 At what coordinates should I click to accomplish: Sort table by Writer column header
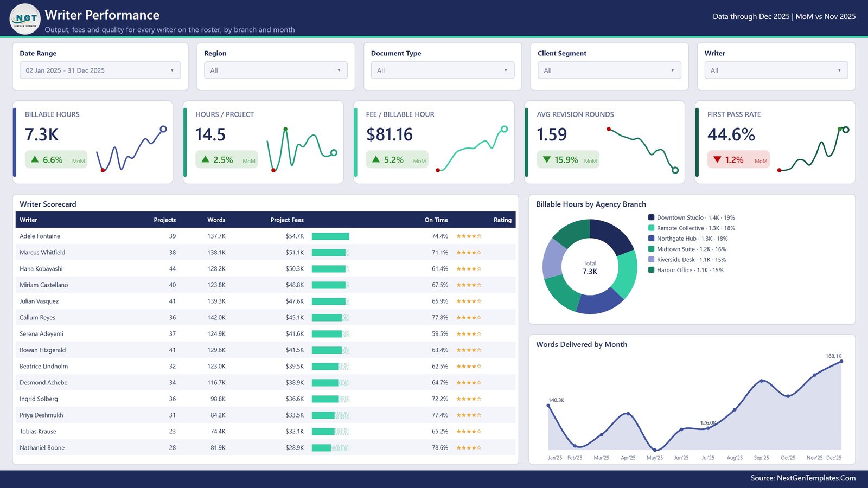pos(29,220)
